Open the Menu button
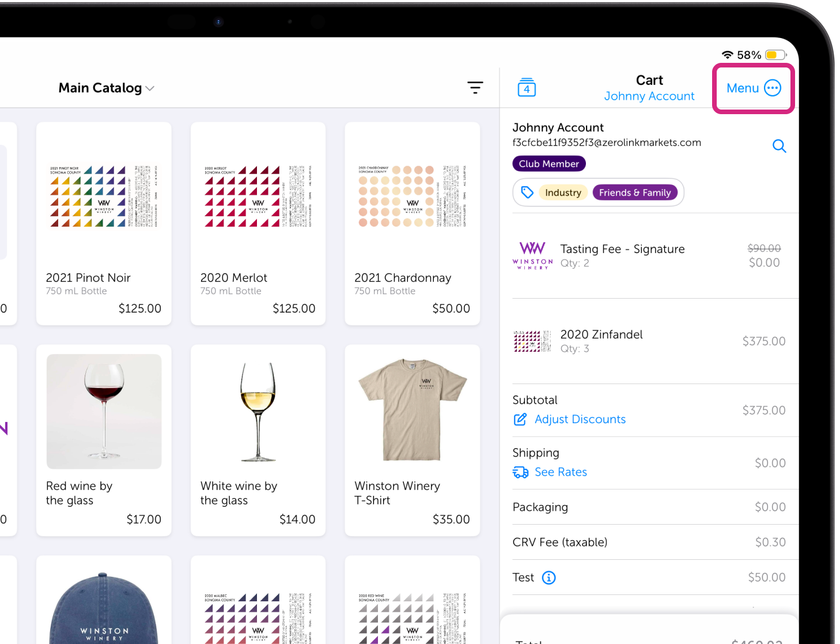Image resolution: width=840 pixels, height=644 pixels. tap(754, 88)
